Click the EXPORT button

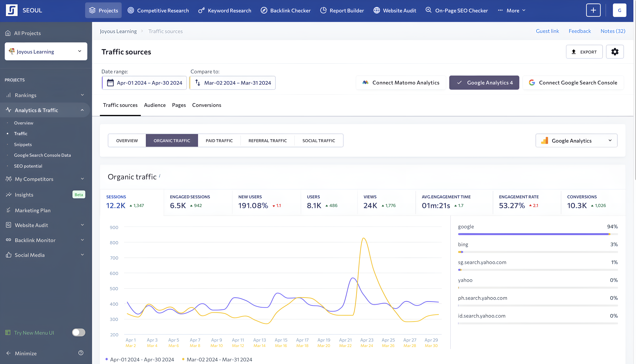584,52
